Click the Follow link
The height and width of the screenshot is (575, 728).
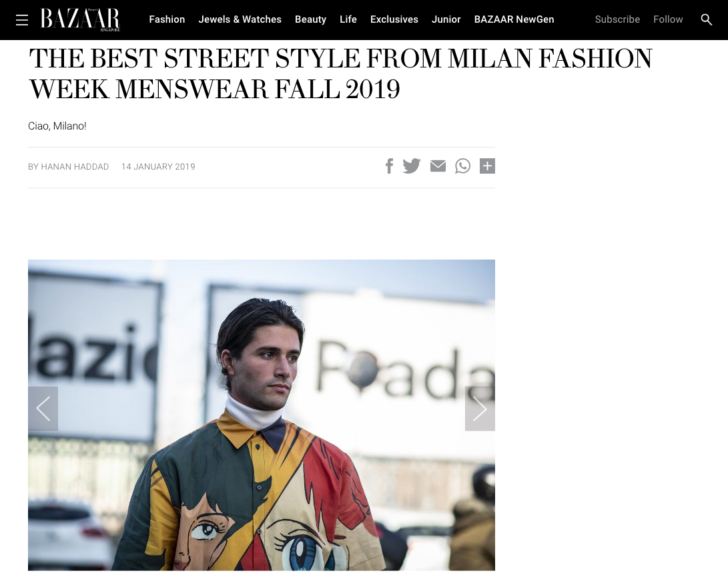pos(668,19)
